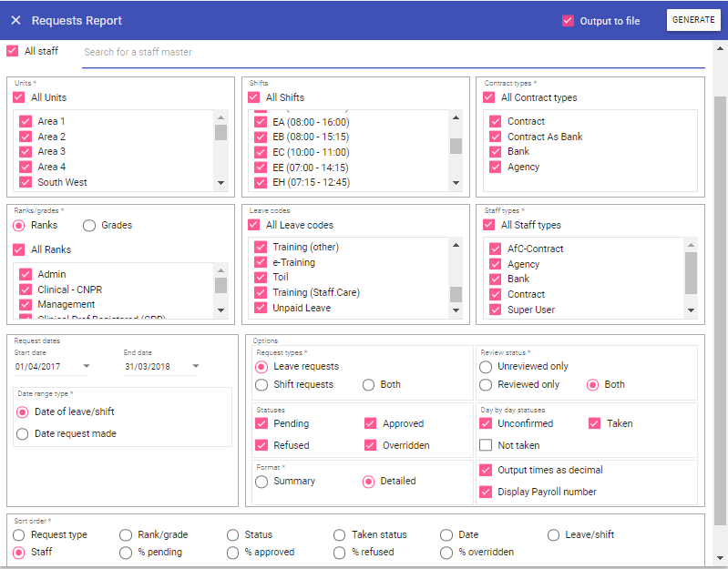Screen dimensions: 728x569
Task: Choose the Summary format option
Action: click(261, 482)
